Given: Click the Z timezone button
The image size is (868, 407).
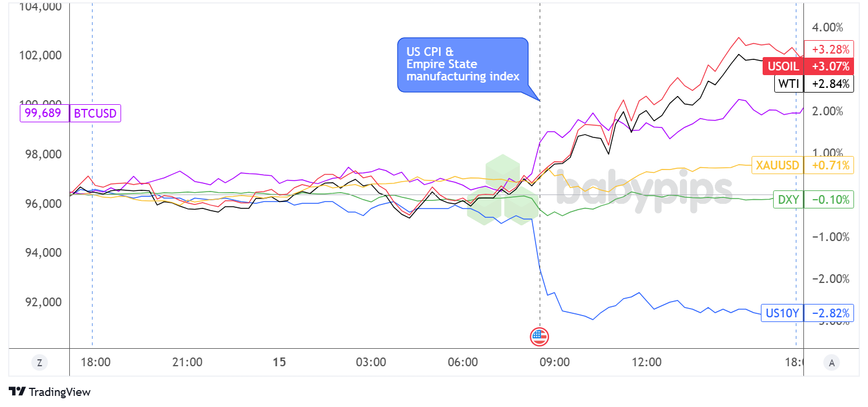Looking at the screenshot, I should [x=39, y=363].
